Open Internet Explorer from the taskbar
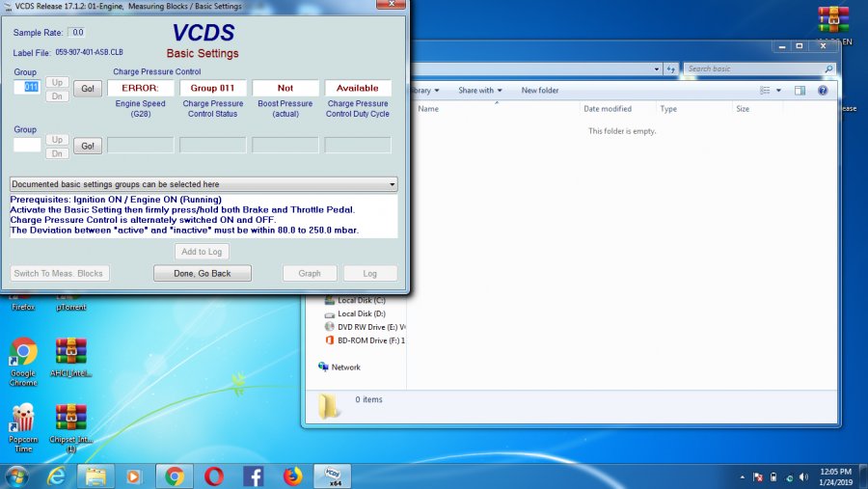The width and height of the screenshot is (868, 489). click(57, 475)
